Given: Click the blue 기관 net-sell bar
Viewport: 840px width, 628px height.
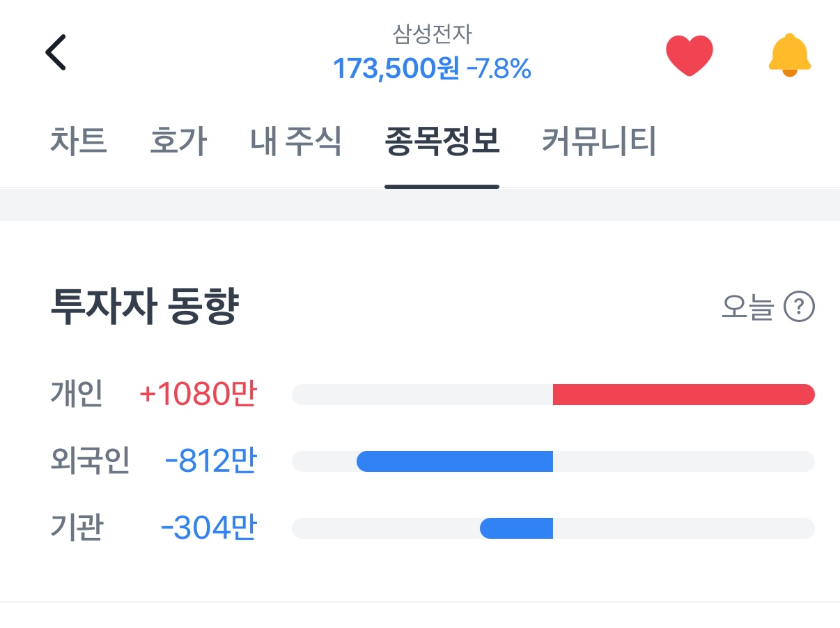Looking at the screenshot, I should coord(516,528).
